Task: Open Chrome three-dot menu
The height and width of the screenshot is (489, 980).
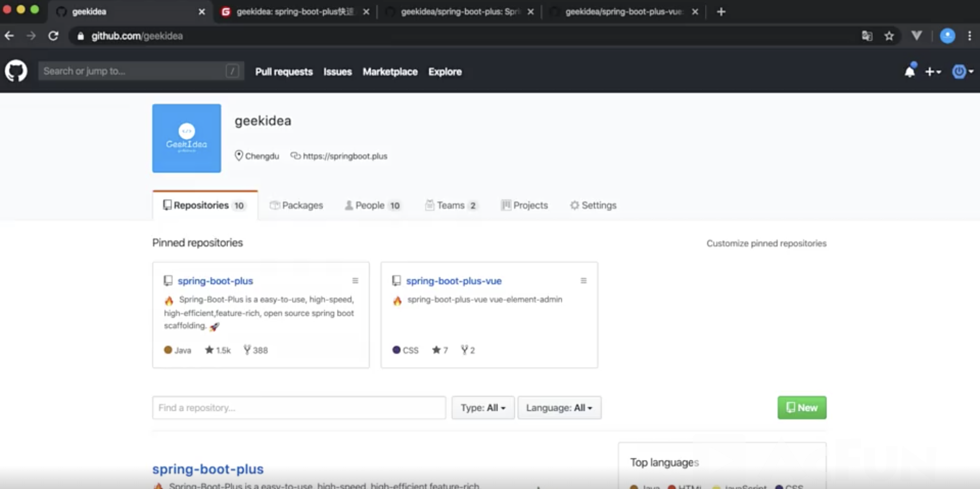Action: tap(969, 36)
